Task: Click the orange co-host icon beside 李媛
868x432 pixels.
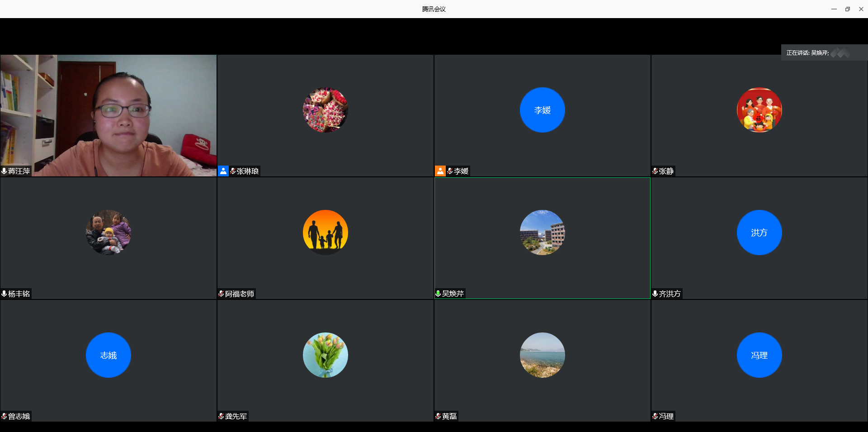Action: (x=440, y=171)
